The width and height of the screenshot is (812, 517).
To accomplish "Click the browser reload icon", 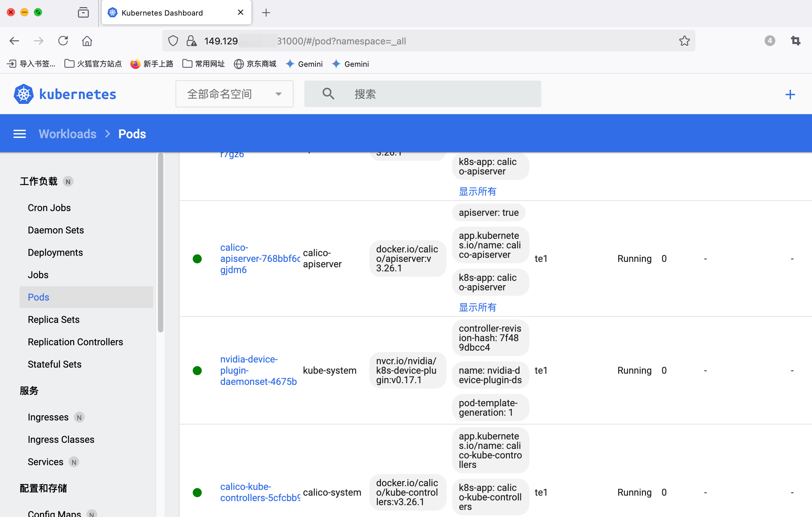I will (x=63, y=41).
